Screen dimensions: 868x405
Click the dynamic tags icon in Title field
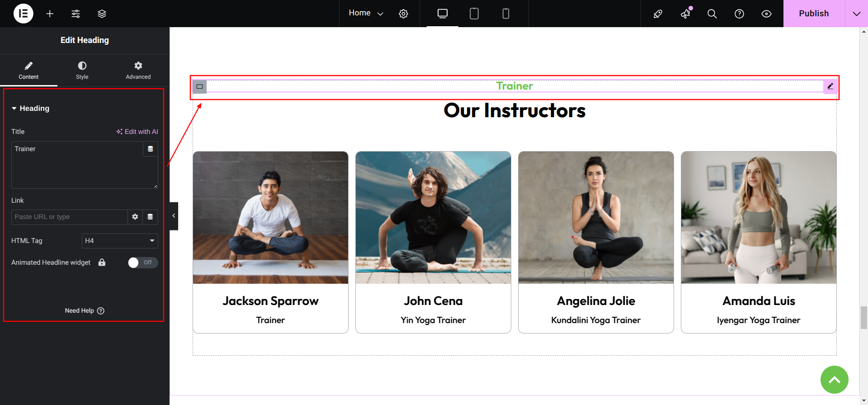(x=151, y=149)
